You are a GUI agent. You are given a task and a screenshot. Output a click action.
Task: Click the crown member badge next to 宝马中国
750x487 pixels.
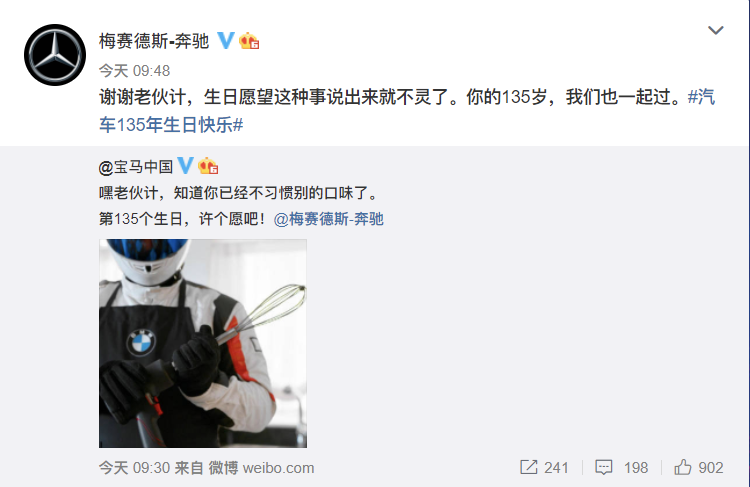click(x=208, y=166)
